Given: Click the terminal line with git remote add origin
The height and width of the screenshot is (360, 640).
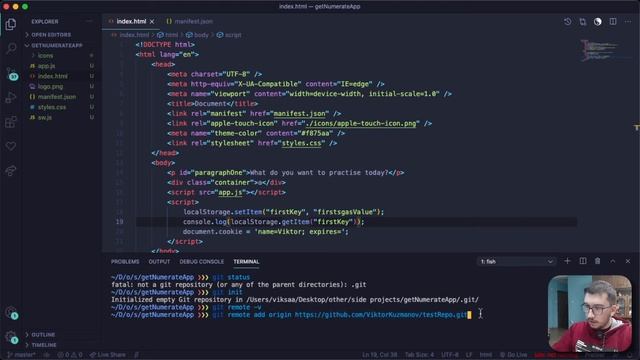Looking at the screenshot, I should coord(291,315).
